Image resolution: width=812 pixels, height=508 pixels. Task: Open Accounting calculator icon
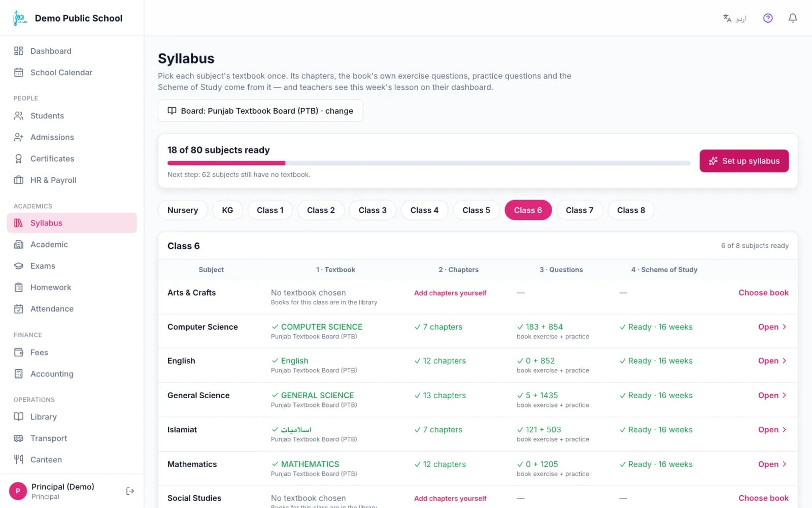(x=19, y=373)
